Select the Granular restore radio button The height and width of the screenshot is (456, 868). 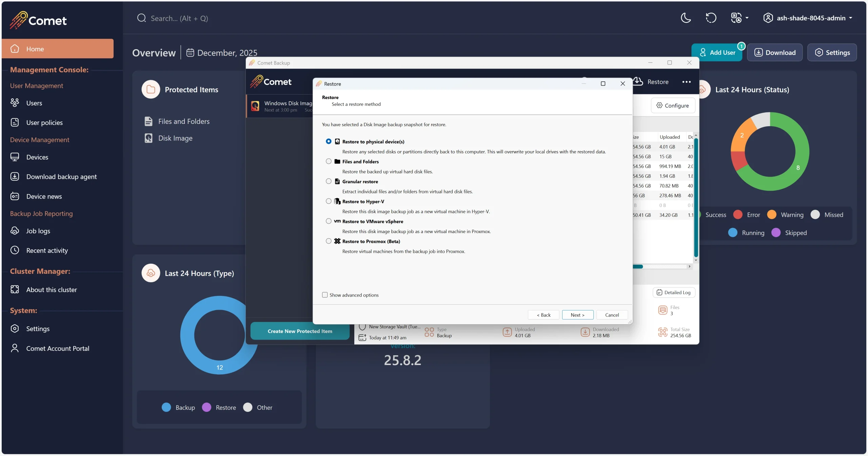click(x=329, y=182)
